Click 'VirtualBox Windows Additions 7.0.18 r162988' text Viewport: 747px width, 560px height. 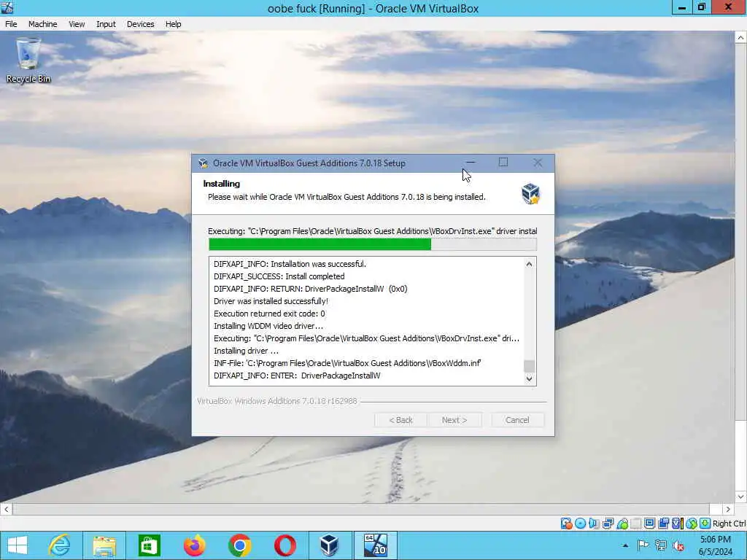pos(276,402)
